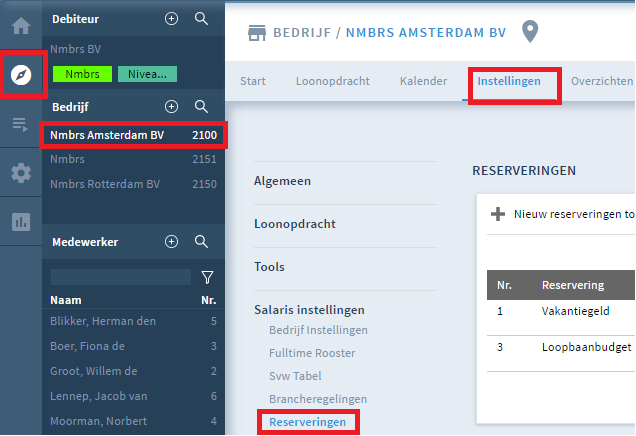
Task: Open the bar chart reports icon
Action: (x=21, y=222)
